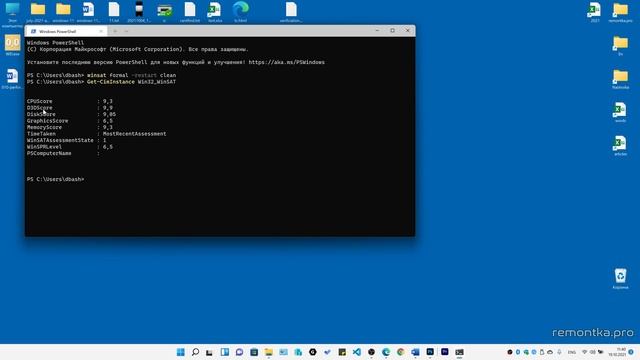Click the 'MostRecentAssessment' value
The height and width of the screenshot is (360, 640).
[134, 134]
